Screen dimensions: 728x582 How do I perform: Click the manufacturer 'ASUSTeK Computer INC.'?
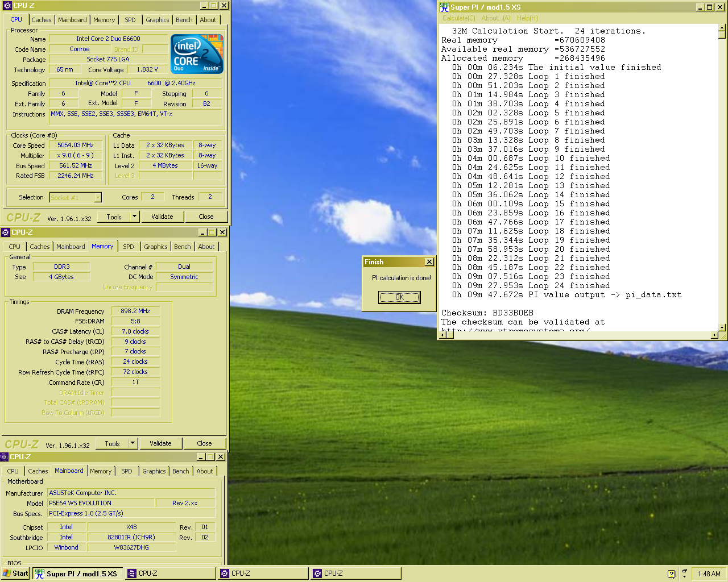131,493
